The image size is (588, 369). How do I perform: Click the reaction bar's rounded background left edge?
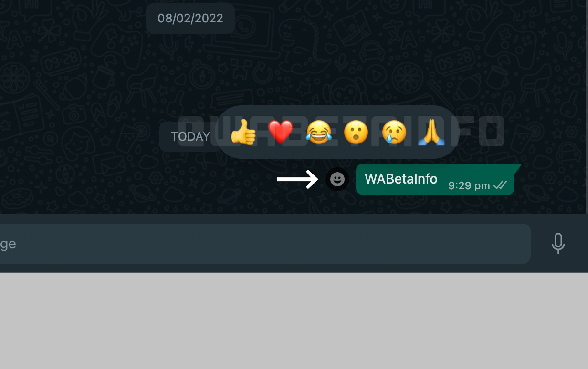coord(222,132)
